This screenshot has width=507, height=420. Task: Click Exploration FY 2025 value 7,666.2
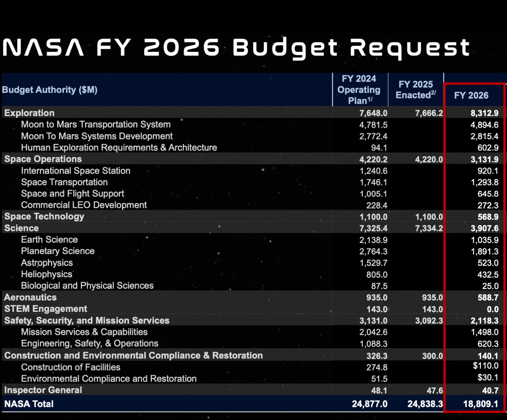pos(429,113)
